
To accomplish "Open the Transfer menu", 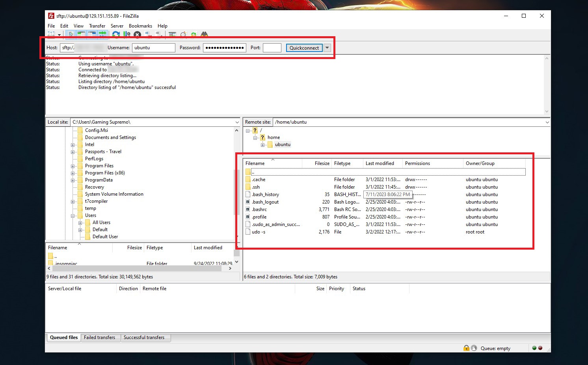I will pyautogui.click(x=97, y=26).
